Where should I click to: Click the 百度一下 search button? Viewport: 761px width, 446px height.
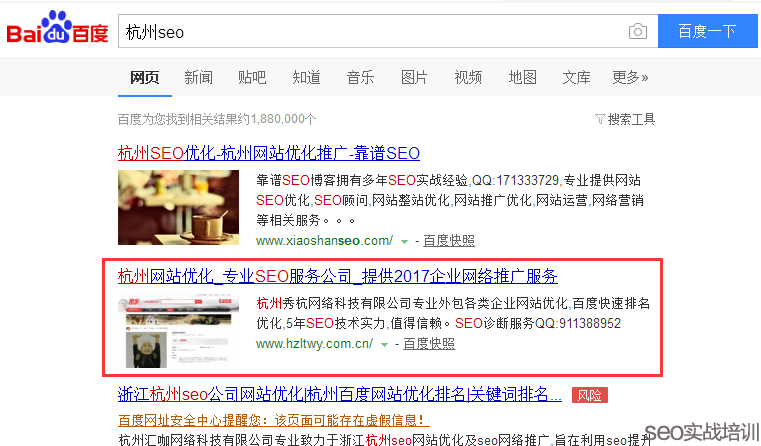click(707, 31)
